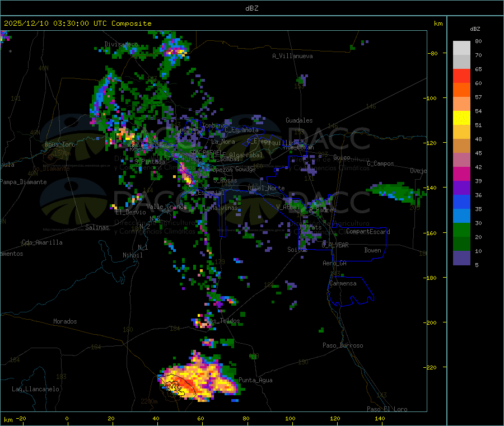Click the -220 km y-axis tick label
Viewport: 504px width, 426px height.
pos(431,367)
